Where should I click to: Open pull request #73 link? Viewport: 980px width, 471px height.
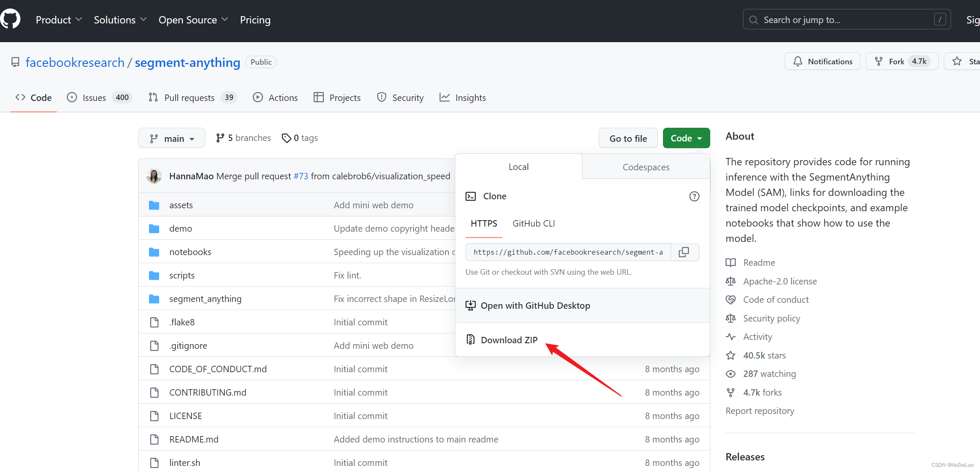tap(301, 176)
